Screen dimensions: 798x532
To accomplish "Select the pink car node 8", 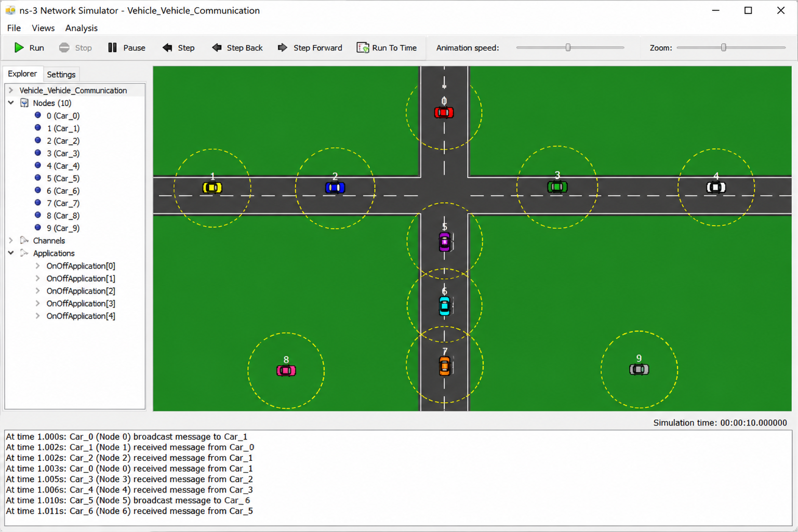I will pyautogui.click(x=286, y=370).
